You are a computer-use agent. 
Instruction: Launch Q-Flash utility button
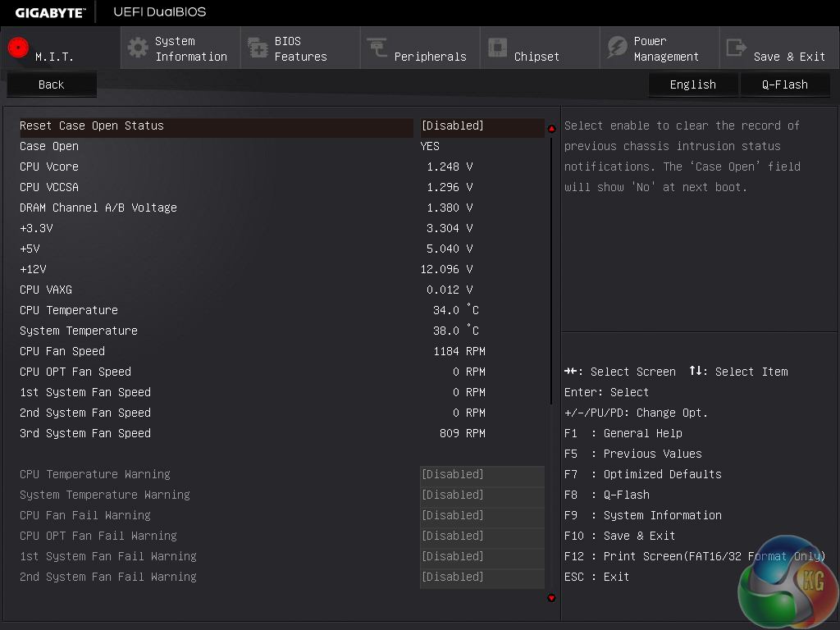[x=784, y=84]
